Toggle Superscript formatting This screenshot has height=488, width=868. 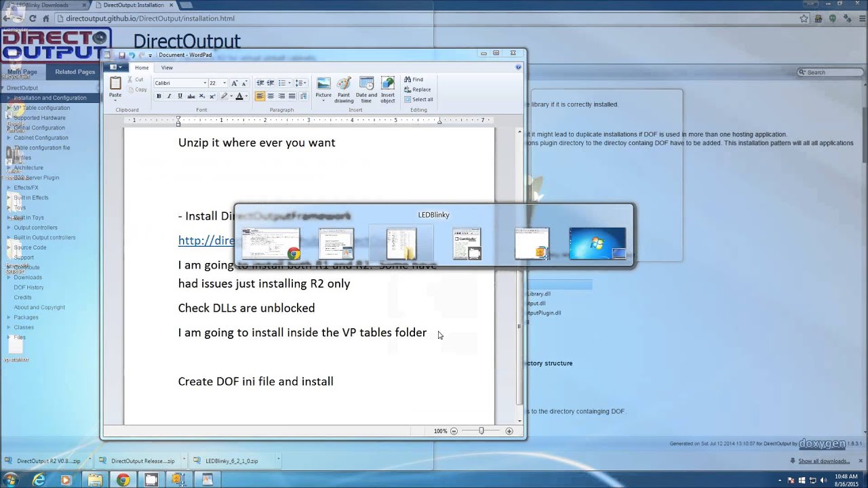[212, 96]
